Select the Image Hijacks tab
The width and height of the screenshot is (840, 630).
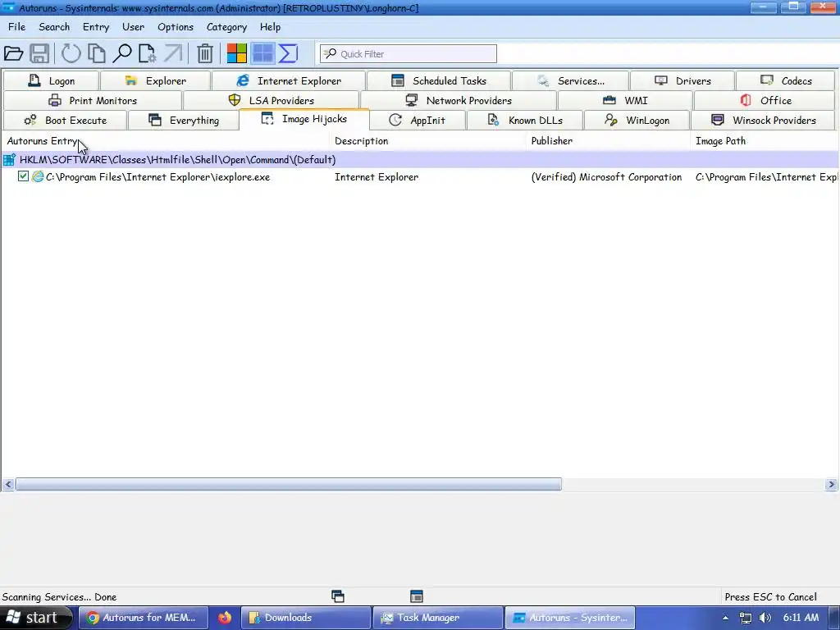[x=304, y=119]
